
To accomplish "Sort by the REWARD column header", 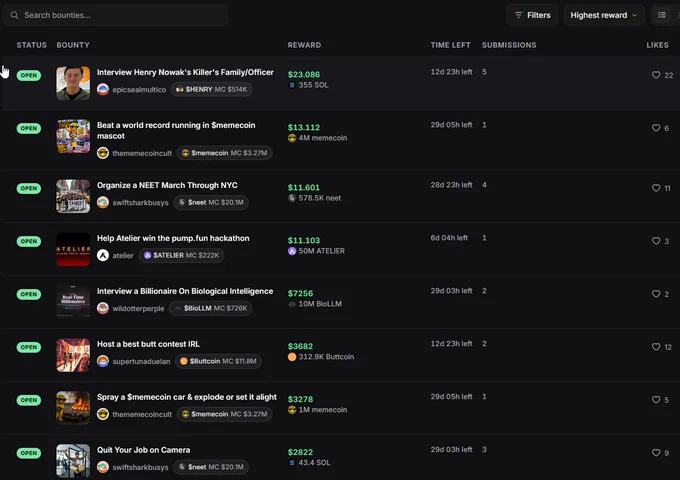I will point(304,45).
